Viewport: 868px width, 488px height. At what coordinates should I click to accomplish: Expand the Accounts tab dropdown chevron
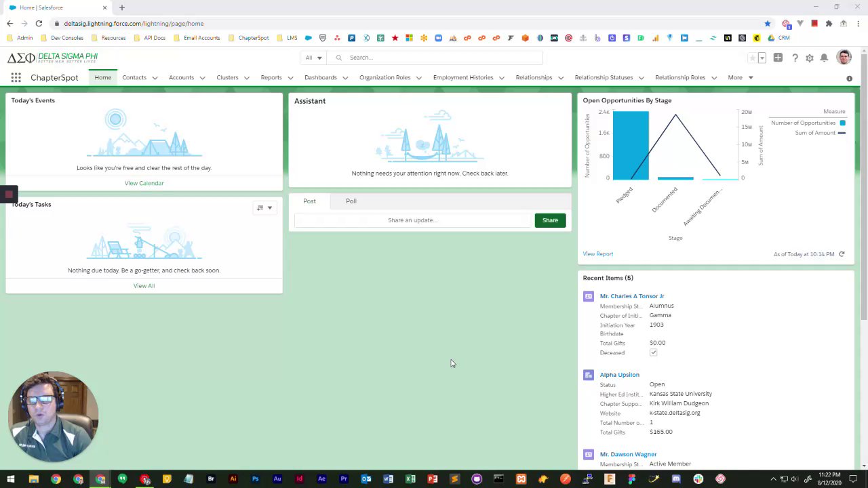tap(202, 78)
